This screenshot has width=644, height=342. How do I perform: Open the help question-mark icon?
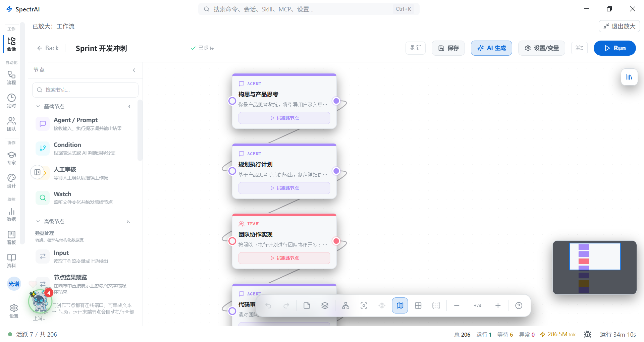pyautogui.click(x=519, y=305)
